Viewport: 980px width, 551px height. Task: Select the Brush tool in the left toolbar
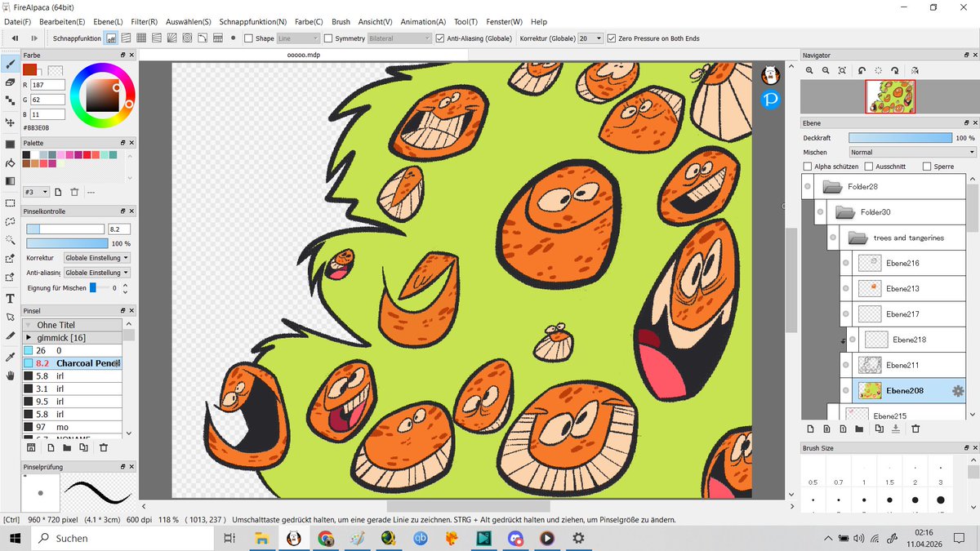10,64
